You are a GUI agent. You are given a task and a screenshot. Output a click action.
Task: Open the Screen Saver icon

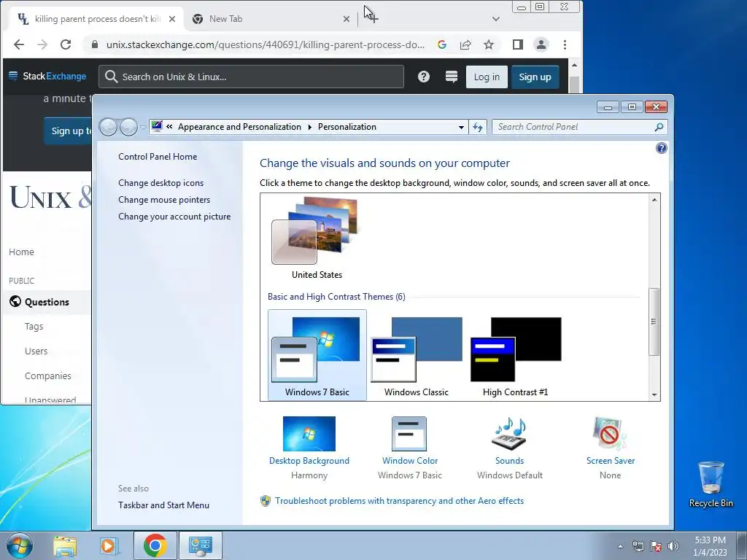610,434
